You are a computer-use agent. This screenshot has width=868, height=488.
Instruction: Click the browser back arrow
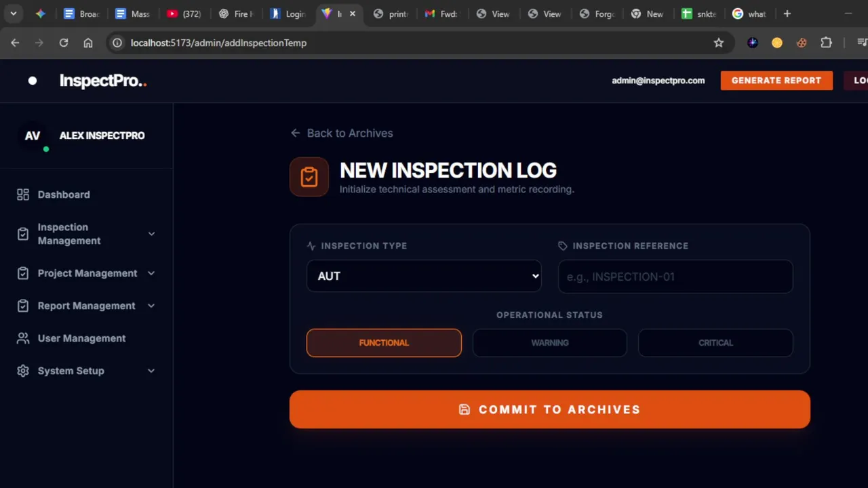(x=15, y=43)
